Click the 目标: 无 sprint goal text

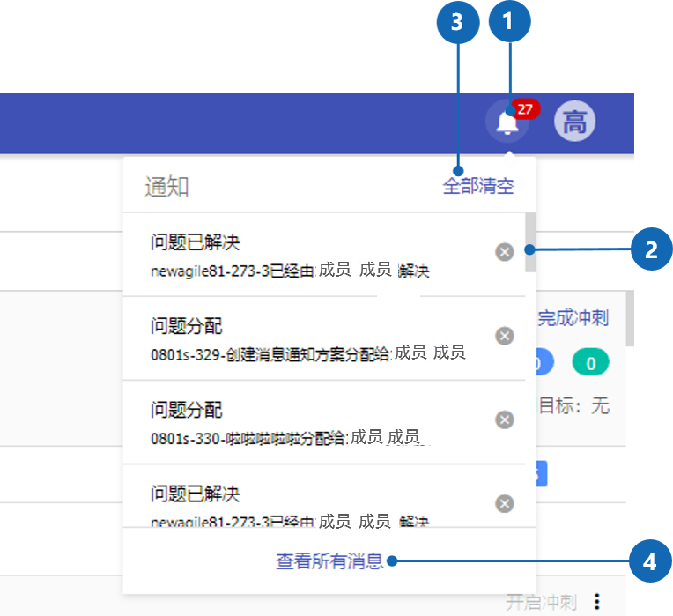pyautogui.click(x=573, y=406)
